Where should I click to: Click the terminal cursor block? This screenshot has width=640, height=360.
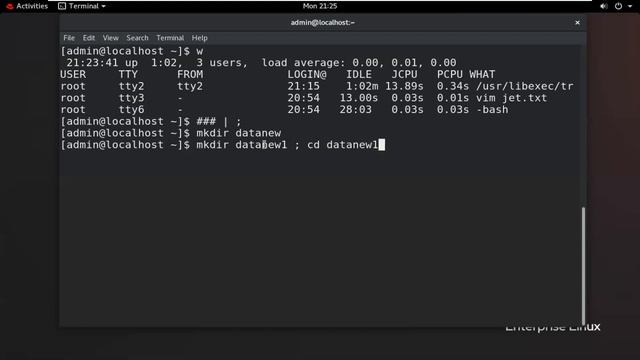(382, 145)
